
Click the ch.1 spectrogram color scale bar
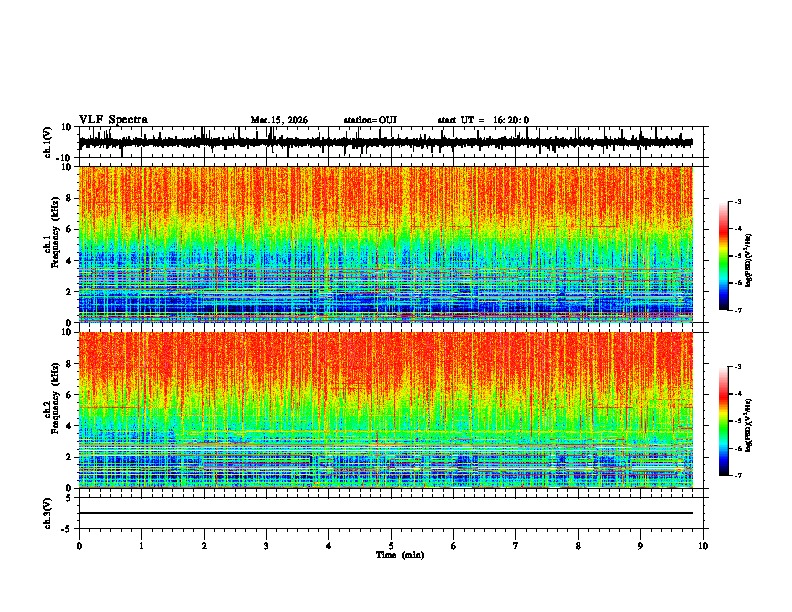[x=724, y=256]
